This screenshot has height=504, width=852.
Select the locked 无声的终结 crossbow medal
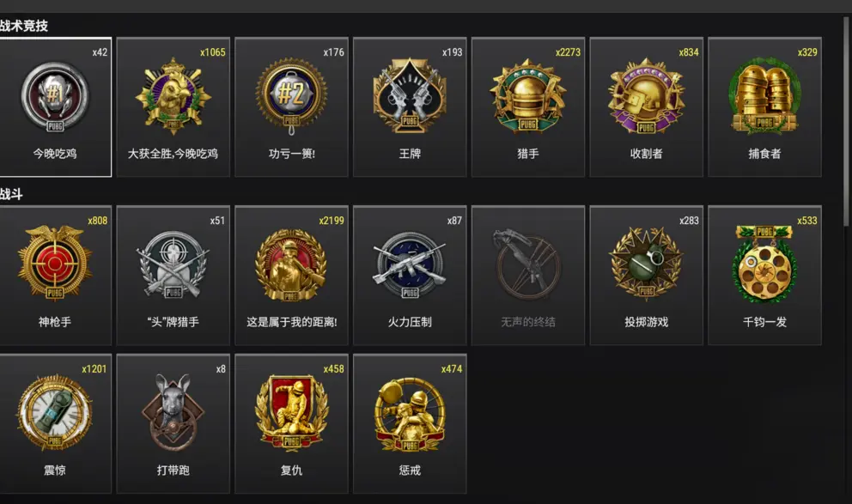(x=528, y=276)
